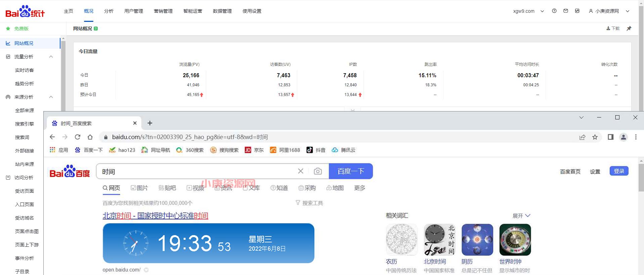
Task: Click the browser home icon
Action: click(90, 137)
